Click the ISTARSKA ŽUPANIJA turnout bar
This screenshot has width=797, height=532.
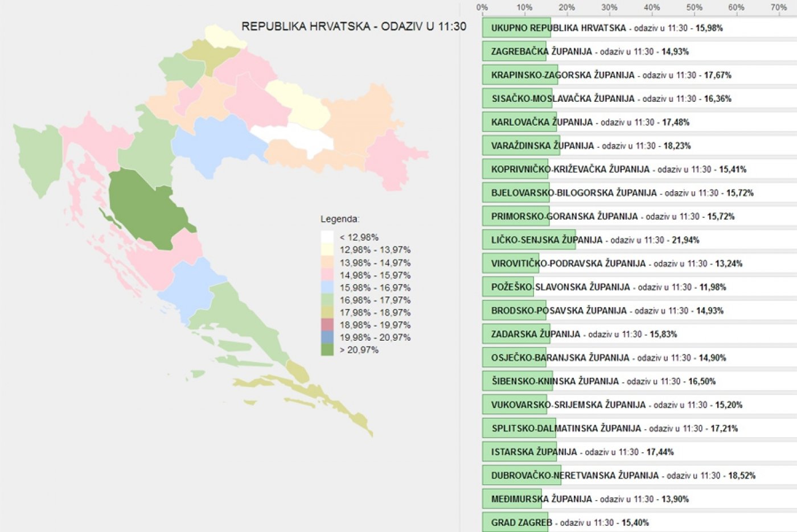[x=519, y=452]
